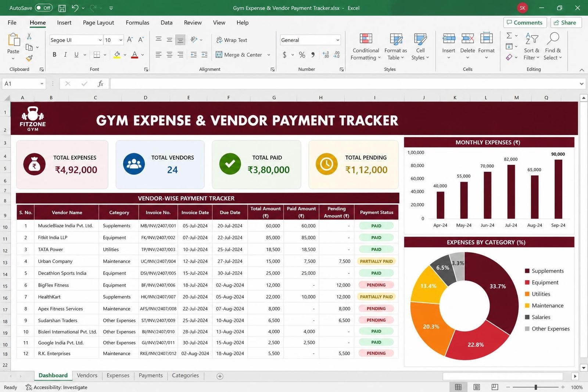Open Sort & Filter menu

click(532, 46)
